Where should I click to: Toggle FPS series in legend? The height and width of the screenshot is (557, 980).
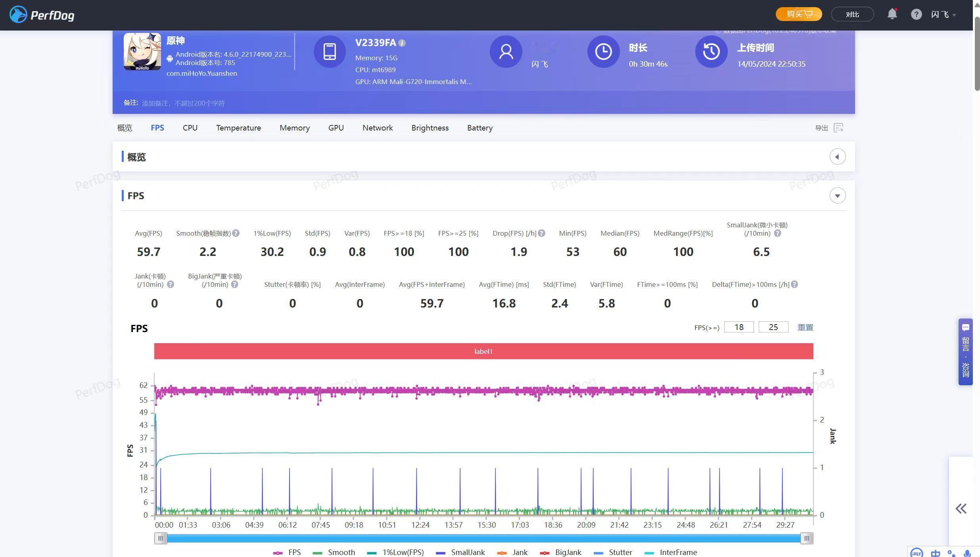pyautogui.click(x=287, y=552)
